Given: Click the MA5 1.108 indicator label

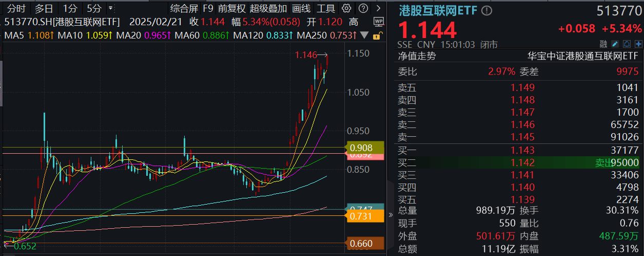Looking at the screenshot, I should (28, 35).
